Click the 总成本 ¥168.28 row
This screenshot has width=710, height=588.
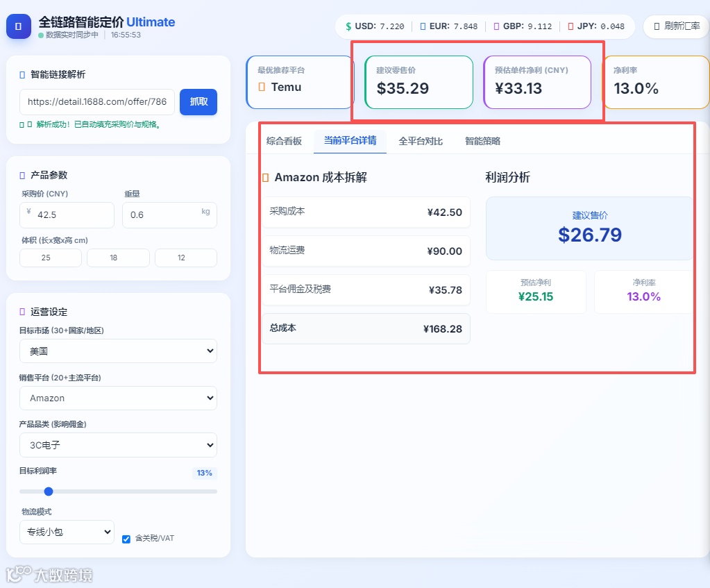coord(366,328)
